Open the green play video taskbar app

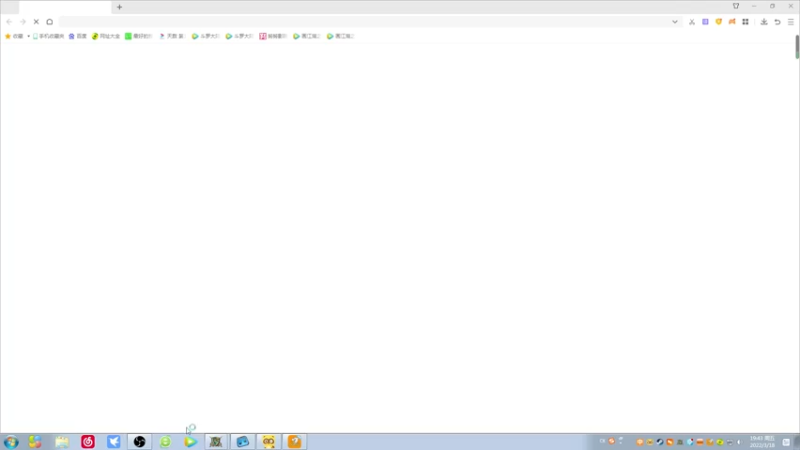(x=191, y=442)
